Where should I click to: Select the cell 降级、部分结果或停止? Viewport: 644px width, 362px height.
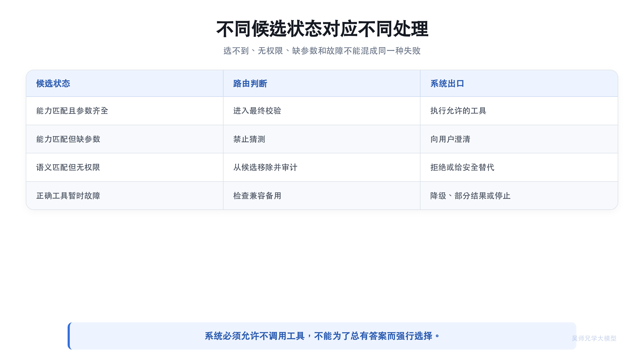pos(519,196)
